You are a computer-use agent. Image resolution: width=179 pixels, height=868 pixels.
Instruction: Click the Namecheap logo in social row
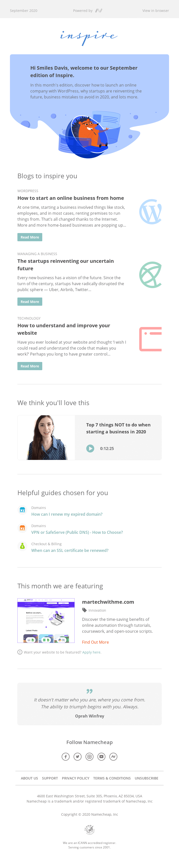(113, 756)
